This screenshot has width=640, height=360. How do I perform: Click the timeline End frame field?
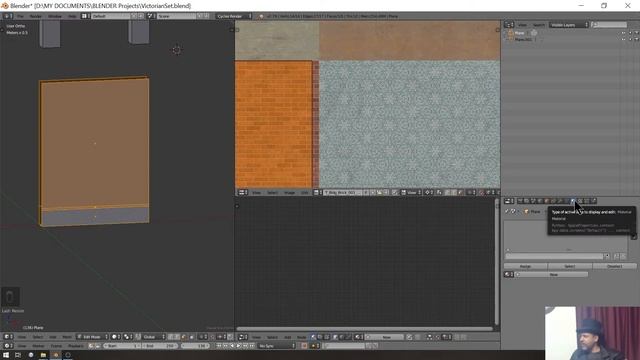coord(160,346)
